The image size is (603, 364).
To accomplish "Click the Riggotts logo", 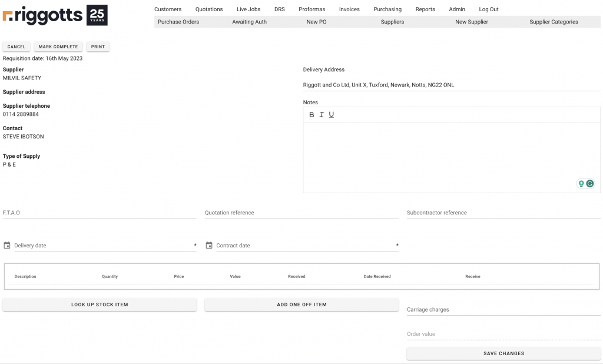I will coord(55,15).
